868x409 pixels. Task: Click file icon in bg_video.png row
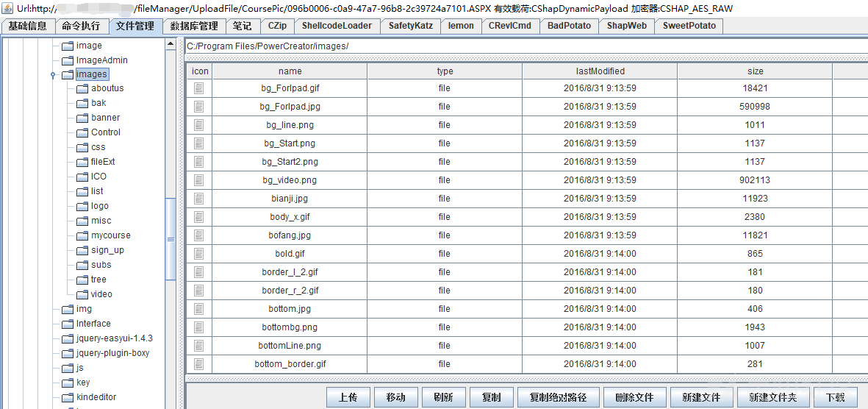coord(199,180)
